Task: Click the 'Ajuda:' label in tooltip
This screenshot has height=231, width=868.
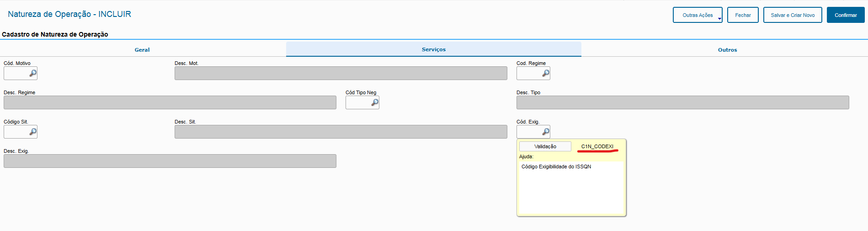Action: coord(526,156)
